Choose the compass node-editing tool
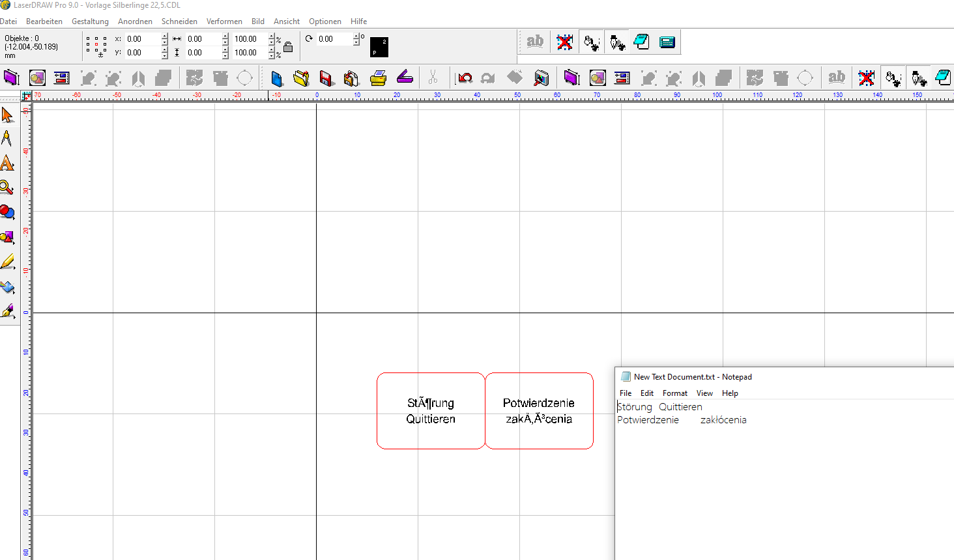This screenshot has height=560, width=954. 7,139
